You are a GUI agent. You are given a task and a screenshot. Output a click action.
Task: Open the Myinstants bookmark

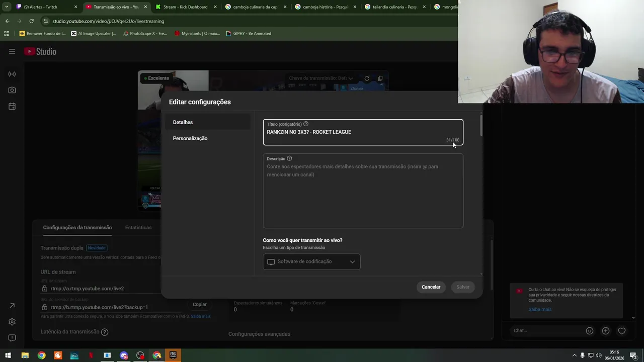(197, 33)
